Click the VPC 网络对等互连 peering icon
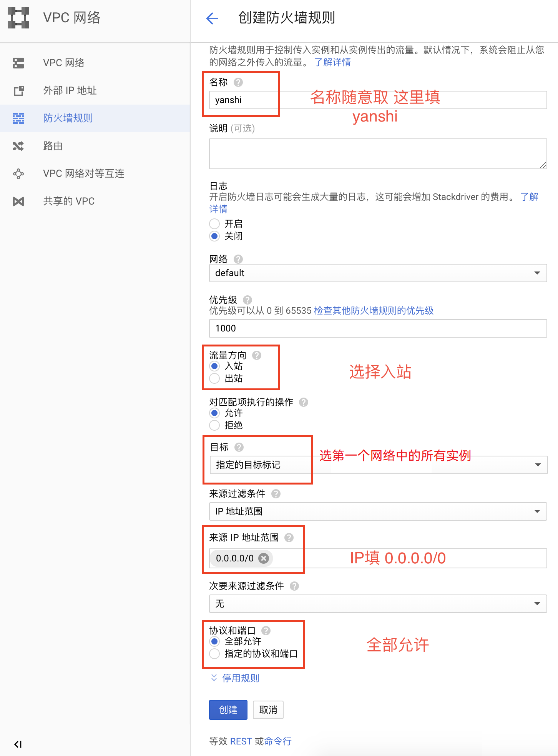 (x=18, y=174)
